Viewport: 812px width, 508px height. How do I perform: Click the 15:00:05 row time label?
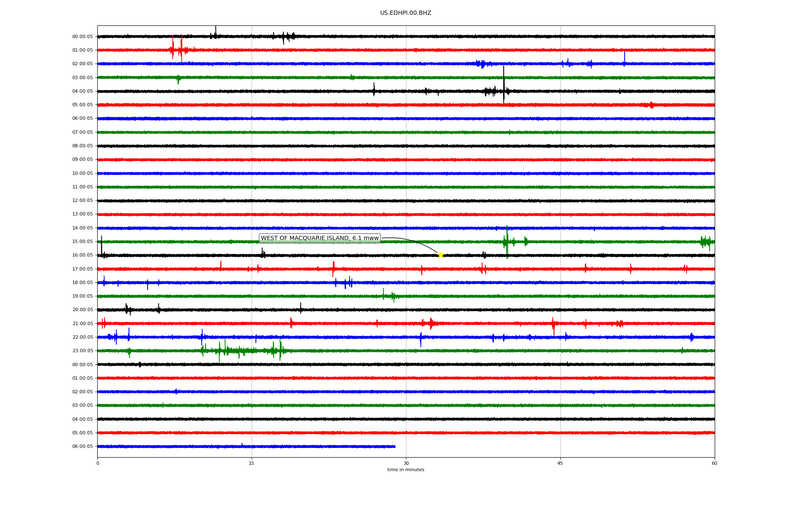82,242
